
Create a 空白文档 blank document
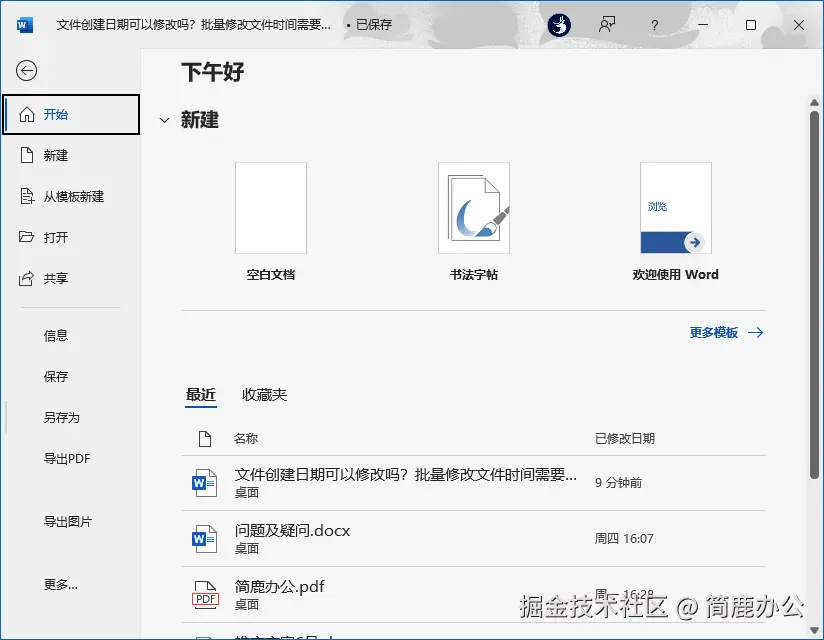pyautogui.click(x=271, y=222)
